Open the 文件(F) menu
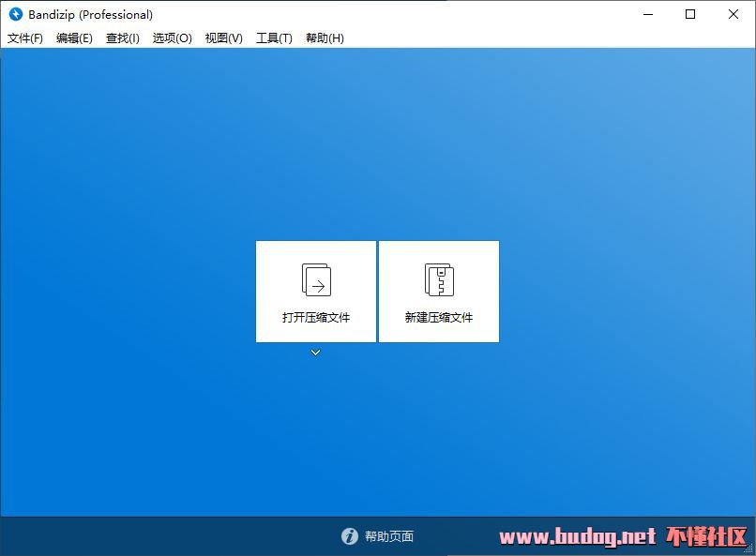The width and height of the screenshot is (756, 556). coord(25,38)
